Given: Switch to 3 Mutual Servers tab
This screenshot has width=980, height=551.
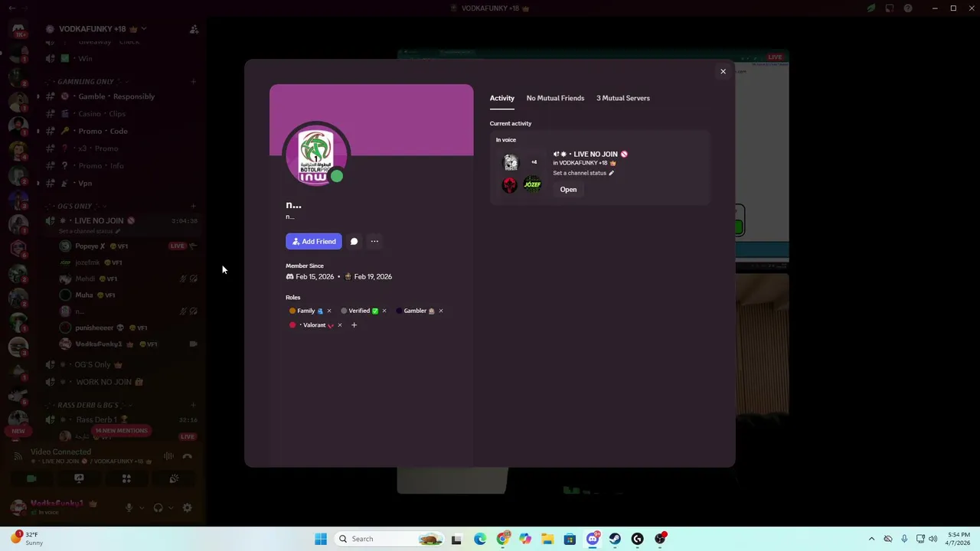Looking at the screenshot, I should [x=623, y=98].
